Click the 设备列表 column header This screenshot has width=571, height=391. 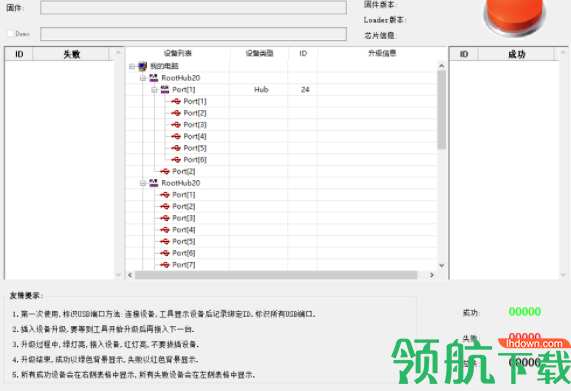[178, 54]
